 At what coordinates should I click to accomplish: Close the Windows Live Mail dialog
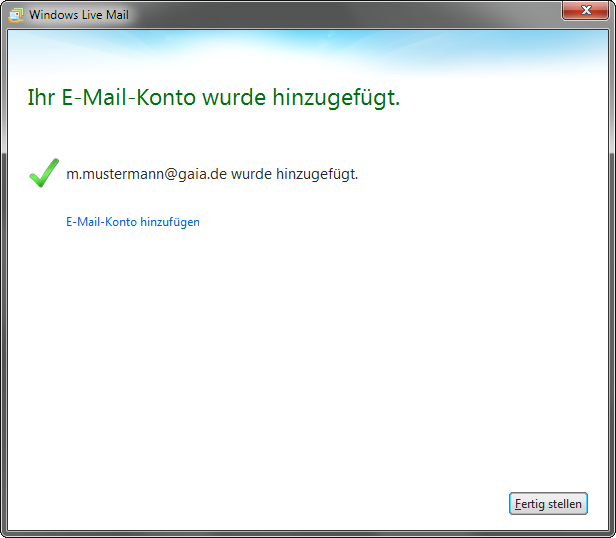[x=585, y=10]
